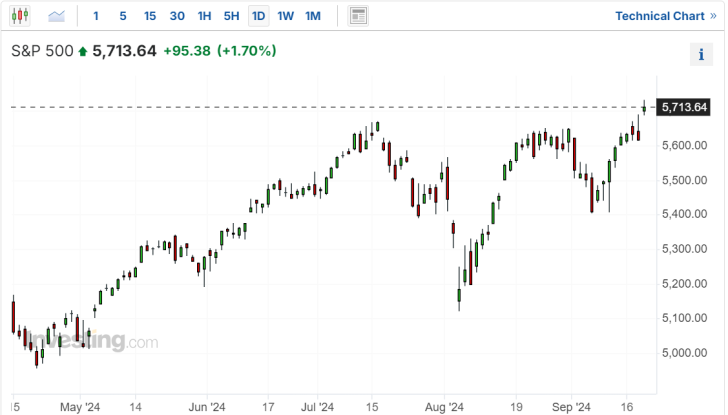Select the 30 minute interval
Screen dimensions: 728x415
[x=177, y=16]
